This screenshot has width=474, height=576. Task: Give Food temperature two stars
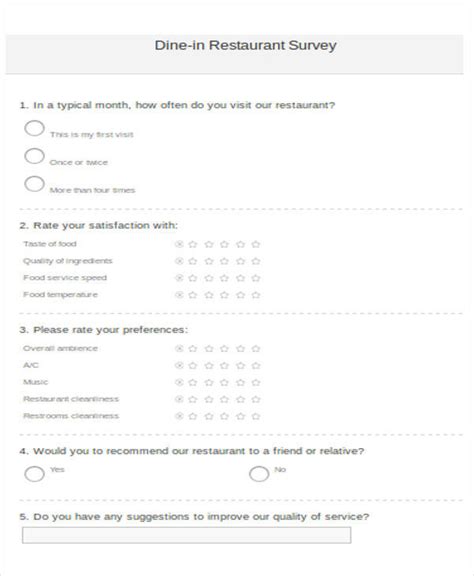point(209,295)
